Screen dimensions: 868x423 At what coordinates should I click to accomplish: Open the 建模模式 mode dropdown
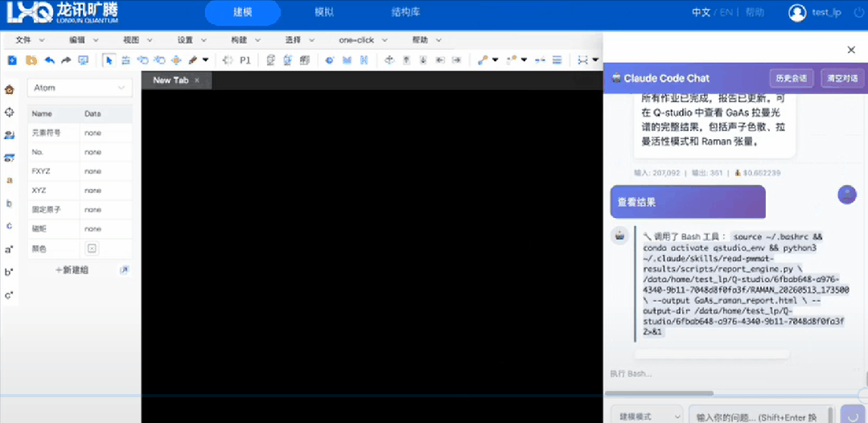coord(647,417)
